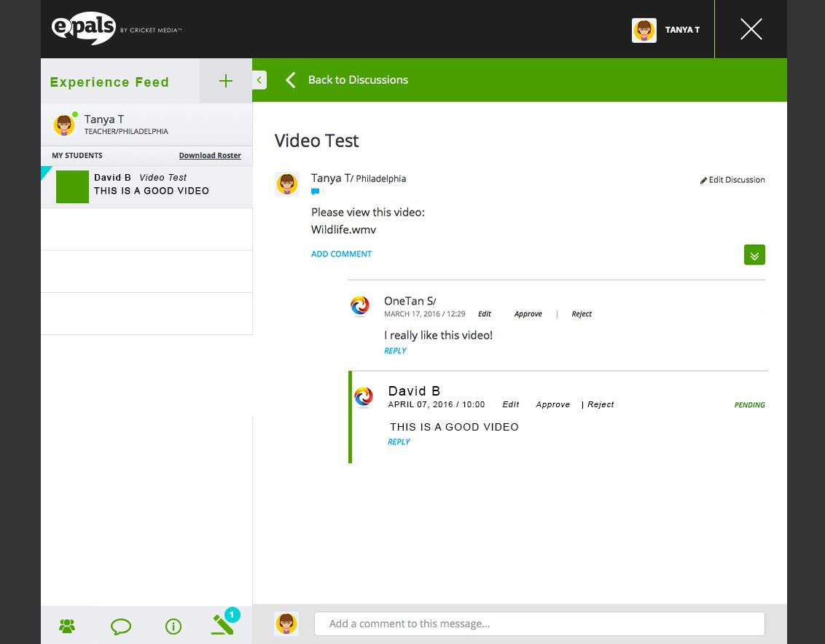The width and height of the screenshot is (825, 644).
Task: Click avatar beside comment input
Action: coord(286,624)
